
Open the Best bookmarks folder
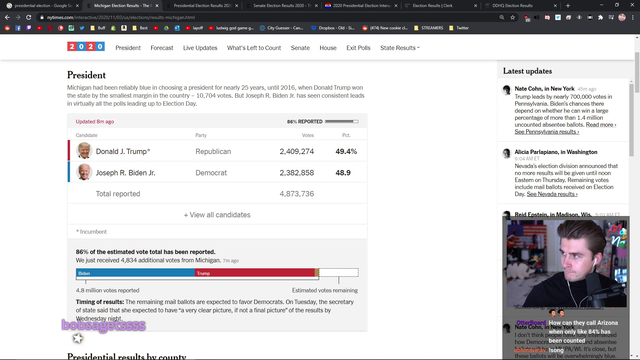point(140,28)
